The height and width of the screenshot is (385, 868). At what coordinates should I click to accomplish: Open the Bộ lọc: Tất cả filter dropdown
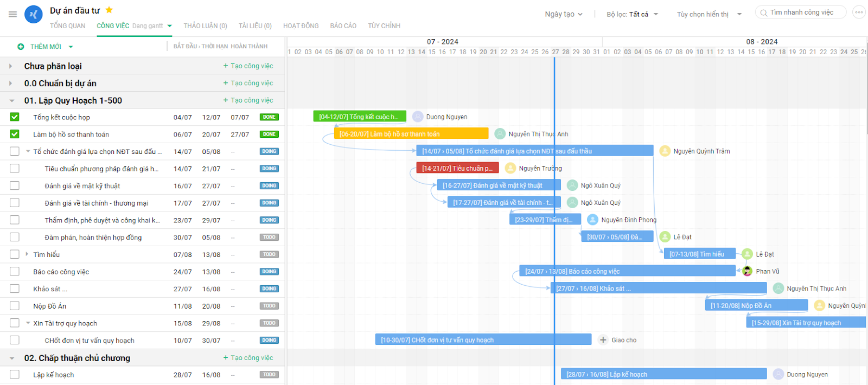click(x=632, y=14)
